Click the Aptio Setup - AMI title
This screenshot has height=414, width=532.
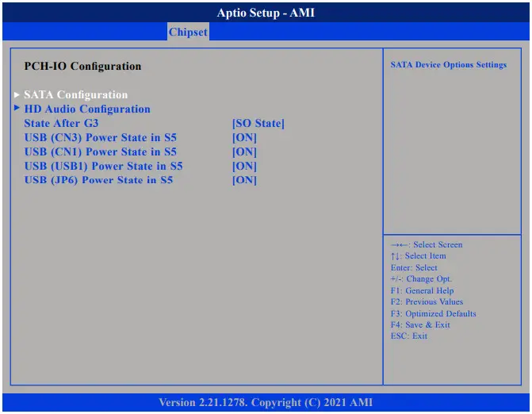266,13
